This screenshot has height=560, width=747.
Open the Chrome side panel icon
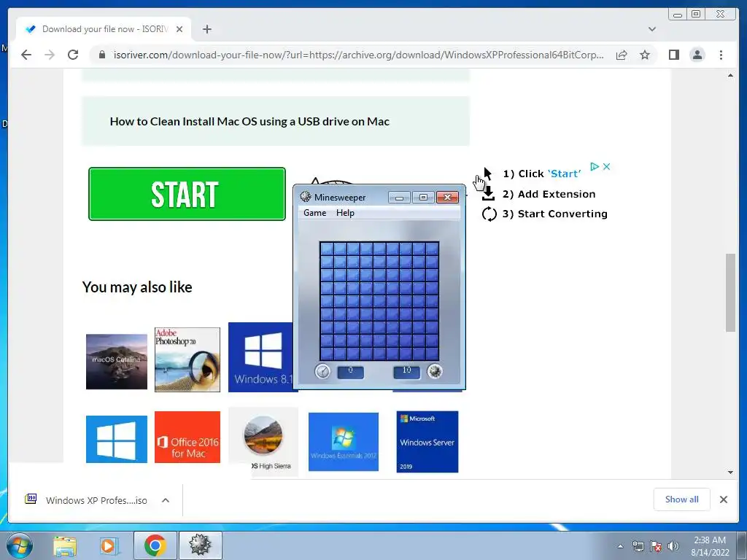673,55
